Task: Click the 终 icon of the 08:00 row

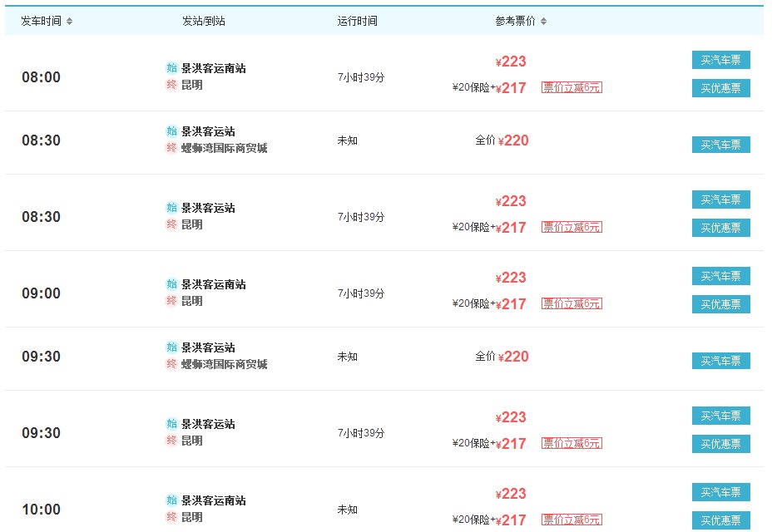Action: pos(171,85)
